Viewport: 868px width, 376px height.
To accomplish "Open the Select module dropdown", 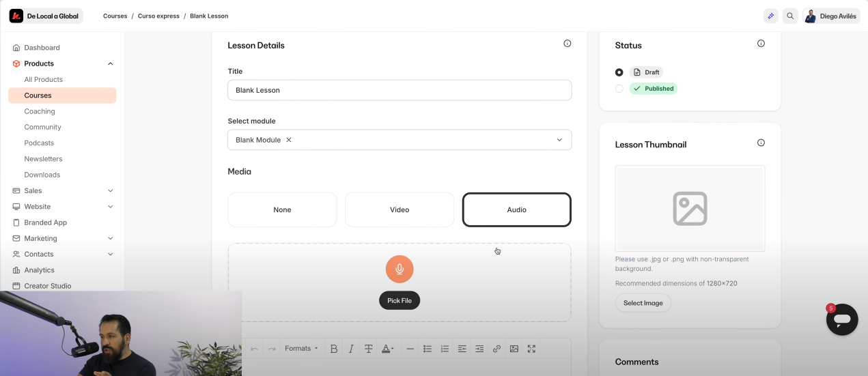I will (x=400, y=140).
